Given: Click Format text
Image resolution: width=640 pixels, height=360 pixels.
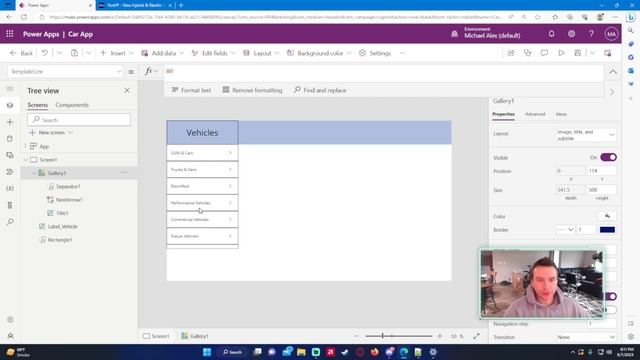Looking at the screenshot, I should (x=191, y=90).
